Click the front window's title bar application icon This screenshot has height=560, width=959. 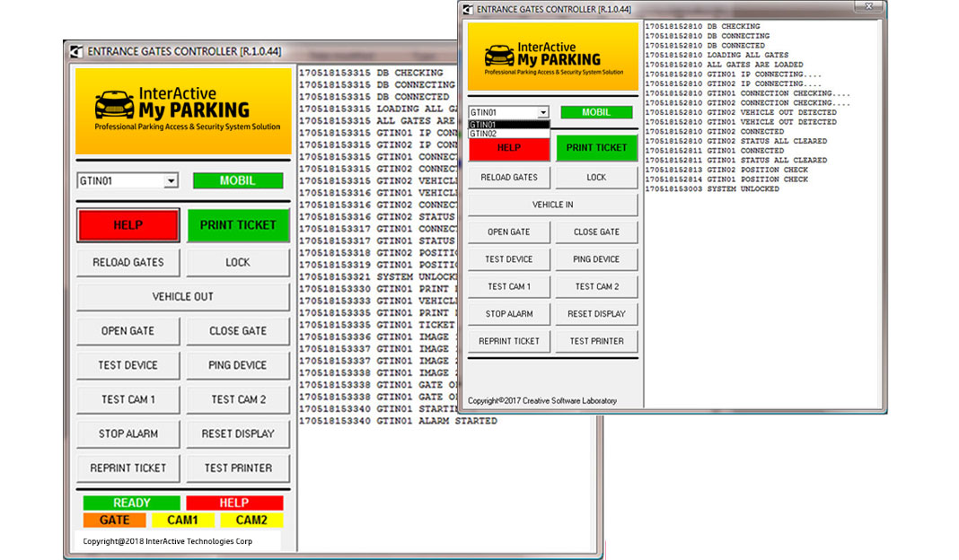pyautogui.click(x=76, y=51)
